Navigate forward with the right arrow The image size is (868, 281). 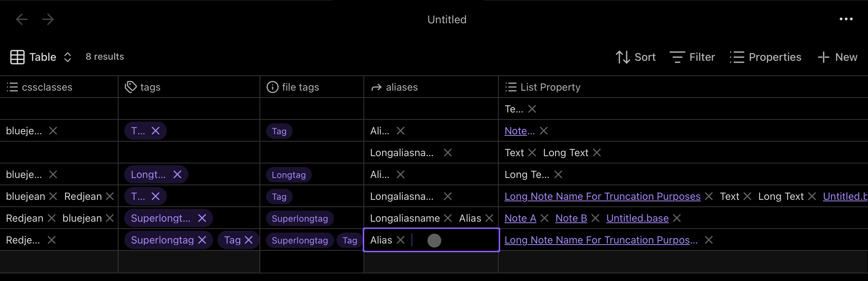(x=48, y=19)
